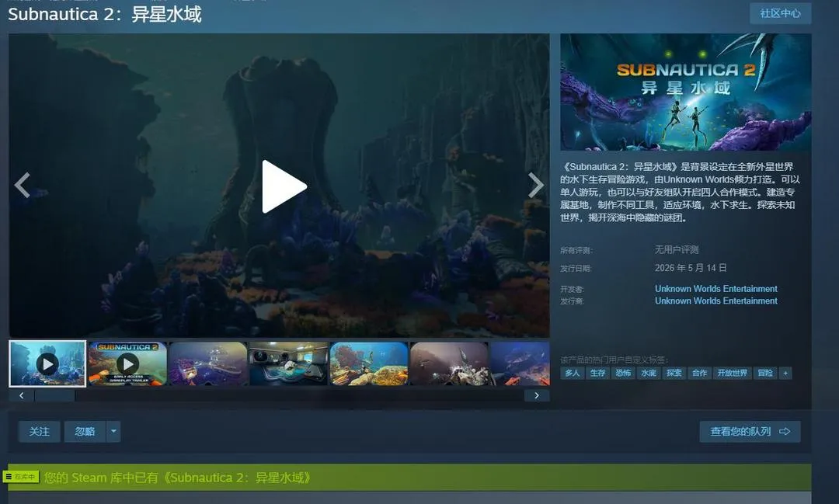Click the 多人 tag
The width and height of the screenshot is (839, 504).
point(572,373)
